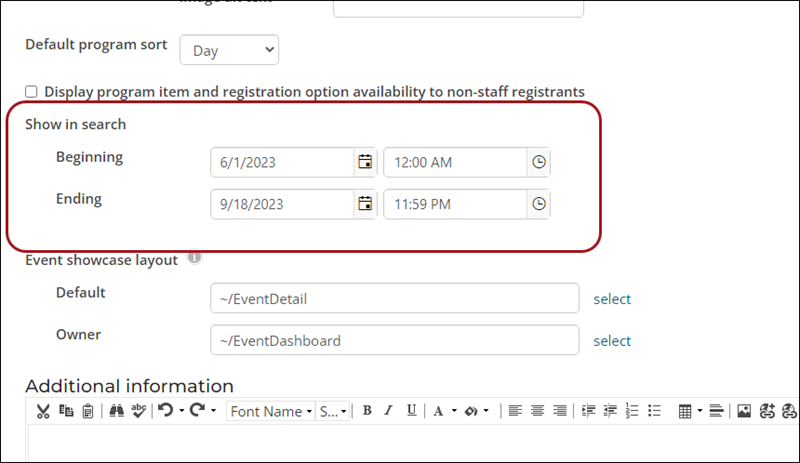Screen dimensions: 800x463
Task: Run the spell check abc icon
Action: (x=138, y=410)
